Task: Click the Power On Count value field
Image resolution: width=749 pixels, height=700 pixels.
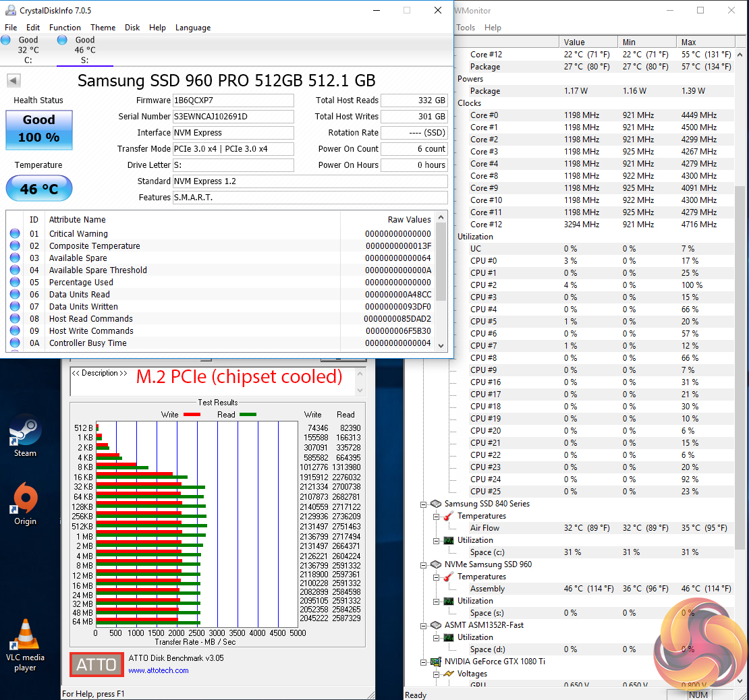Action: coord(414,149)
